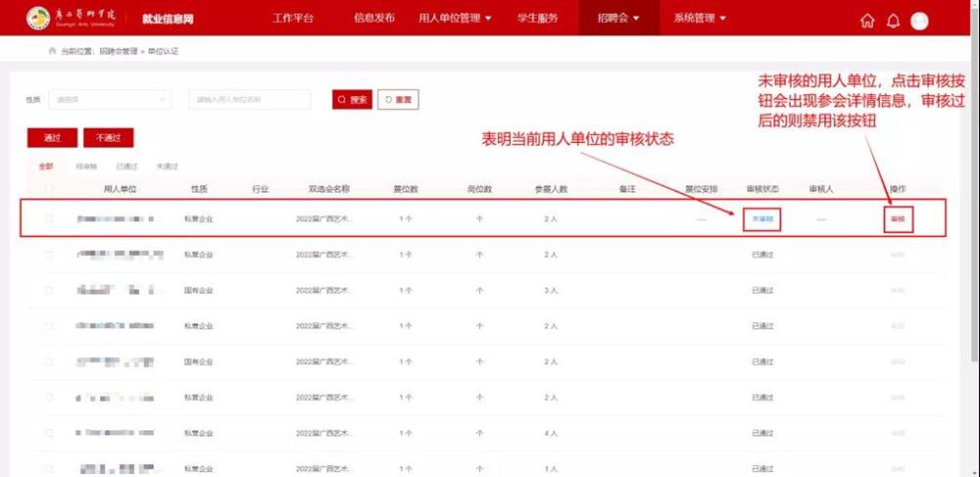Click the 重置 reset button

399,100
